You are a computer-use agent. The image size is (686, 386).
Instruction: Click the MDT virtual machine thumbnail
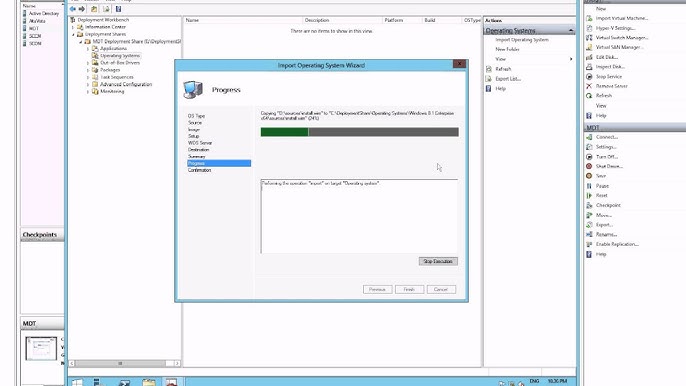(41, 348)
